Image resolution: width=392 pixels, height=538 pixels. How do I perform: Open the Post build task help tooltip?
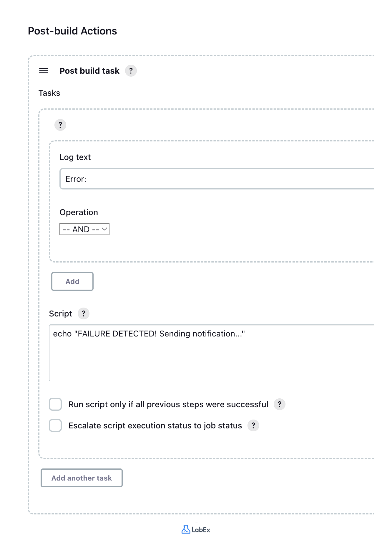click(x=131, y=71)
